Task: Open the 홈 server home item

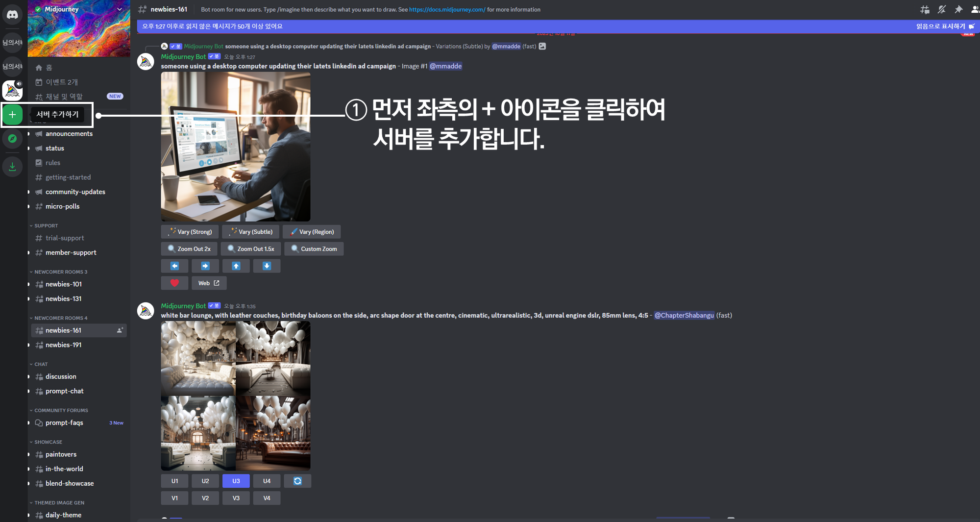Action: pyautogui.click(x=78, y=68)
